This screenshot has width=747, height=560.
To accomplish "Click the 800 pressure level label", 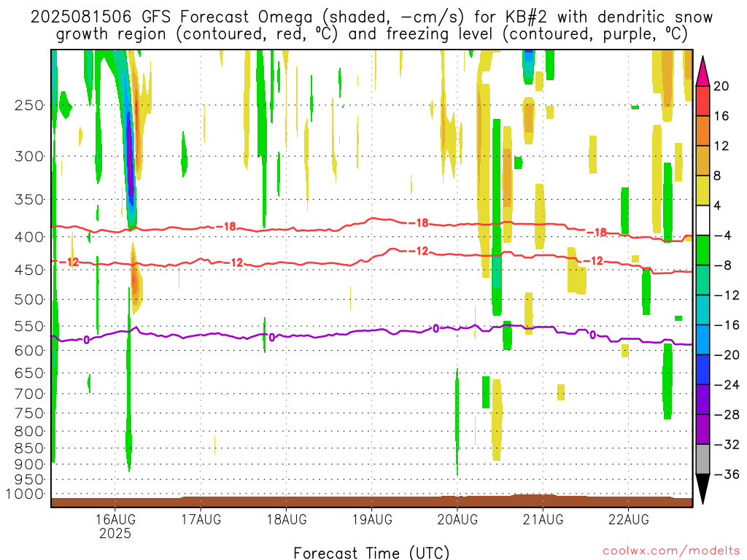I will (x=29, y=432).
